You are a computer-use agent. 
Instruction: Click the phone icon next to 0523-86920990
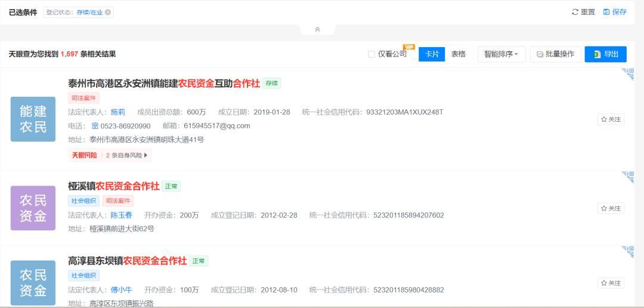click(95, 126)
